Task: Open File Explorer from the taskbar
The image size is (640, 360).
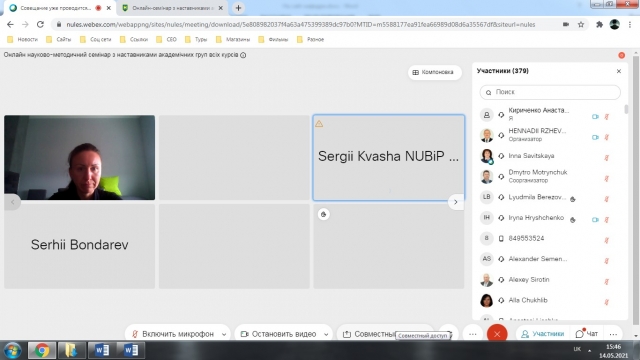Action: [71, 350]
